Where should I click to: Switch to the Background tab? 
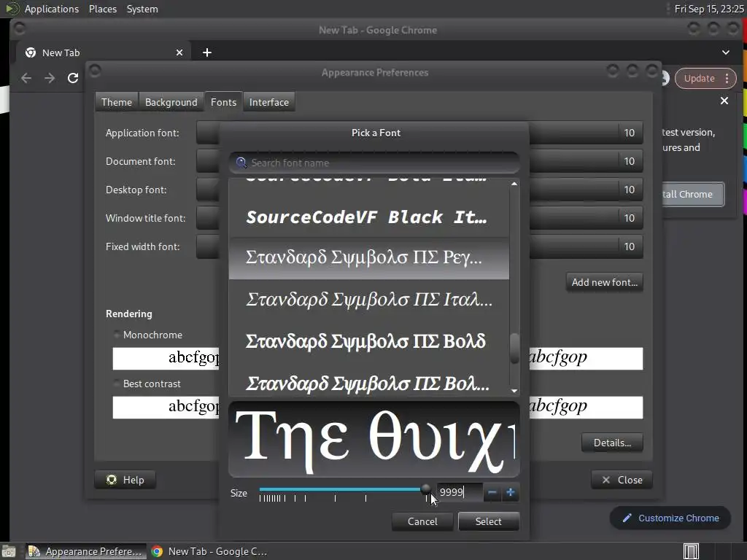coord(171,102)
